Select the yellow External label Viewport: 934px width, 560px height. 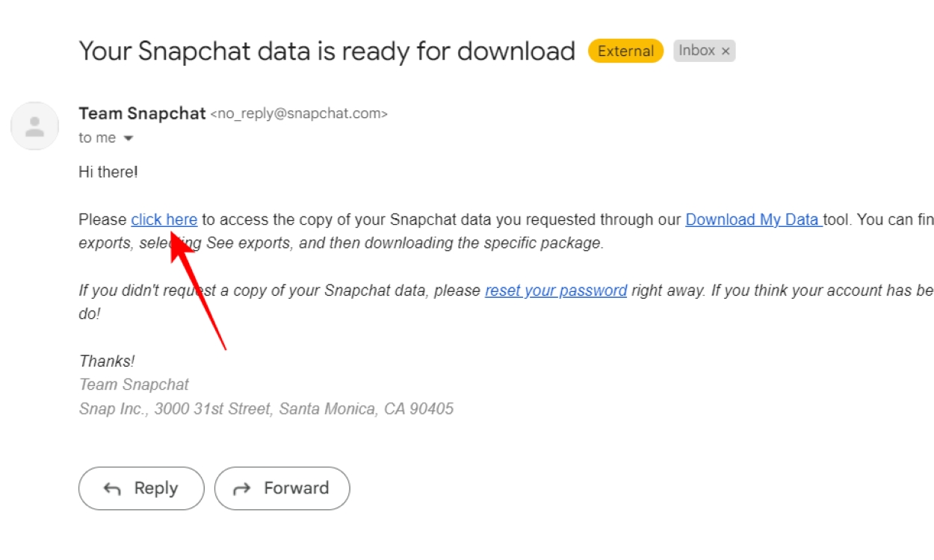click(x=625, y=51)
